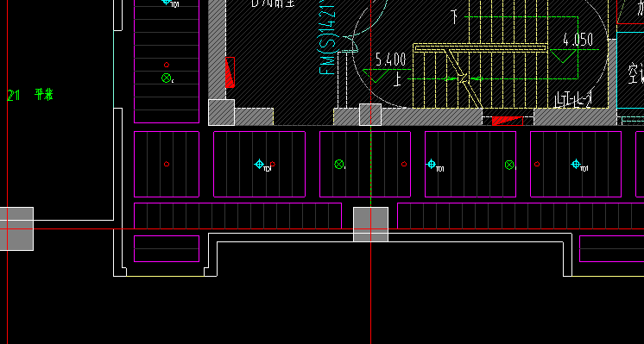Select the gray column at the left screen edge
Viewport: 644px width, 344px height.
(x=16, y=228)
